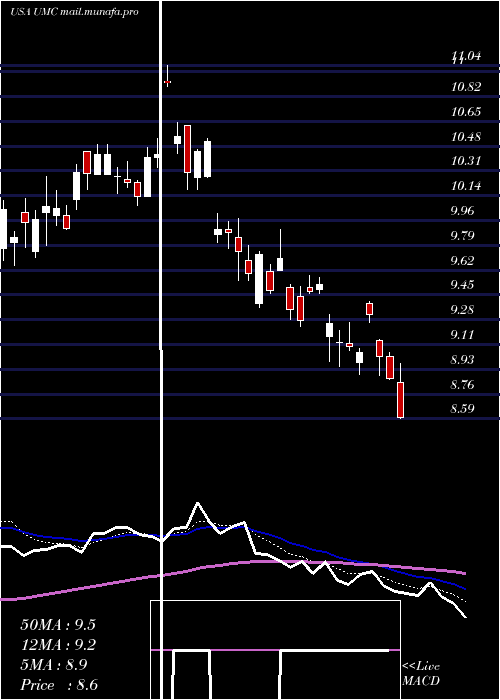Click the small red candle near 10.82
Image resolution: width=500 pixels, height=700 pixels.
coord(167,82)
